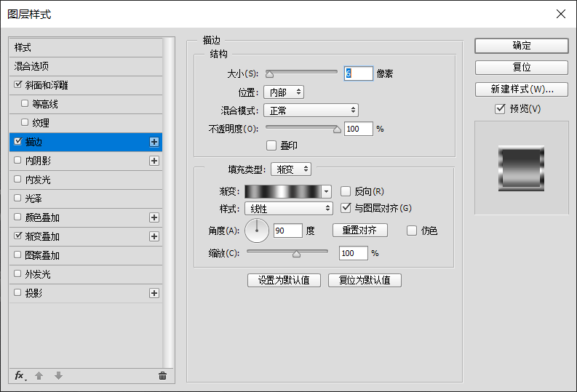Enable the 投影 checkbox
The height and width of the screenshot is (392, 577).
(x=17, y=292)
